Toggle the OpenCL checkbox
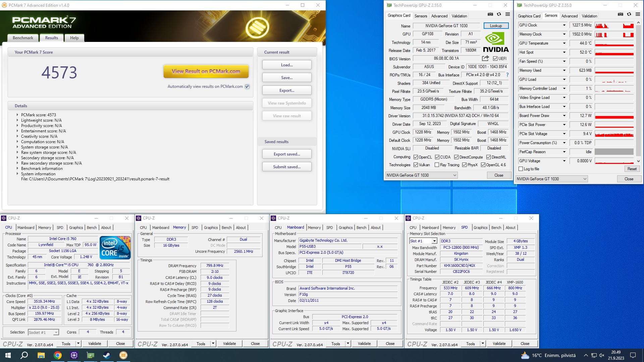The width and height of the screenshot is (644, 362). 416,157
